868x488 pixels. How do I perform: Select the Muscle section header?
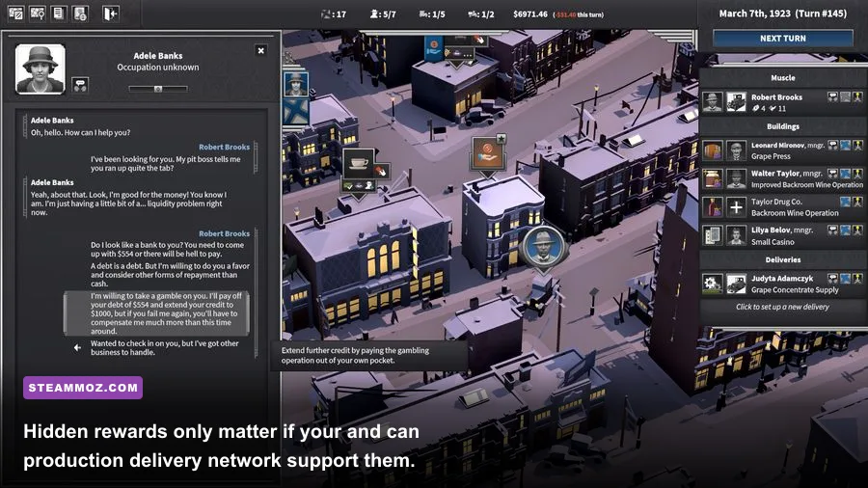[783, 78]
